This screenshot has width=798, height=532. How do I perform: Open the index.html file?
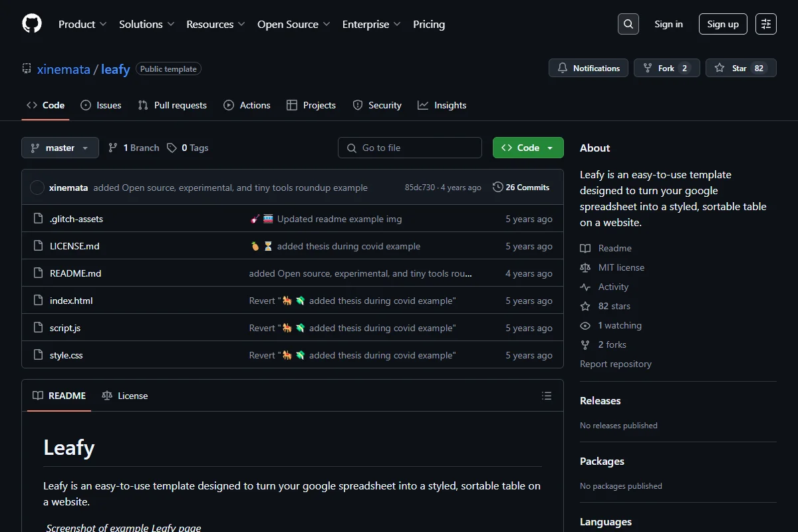(71, 301)
